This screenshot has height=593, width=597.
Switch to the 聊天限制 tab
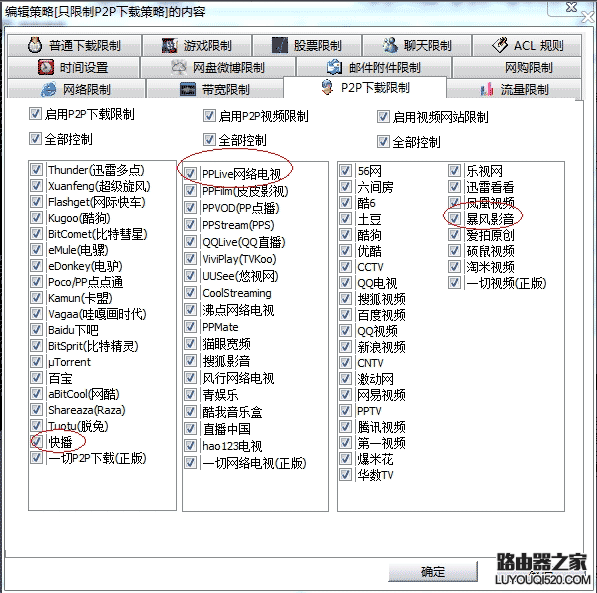(417, 46)
